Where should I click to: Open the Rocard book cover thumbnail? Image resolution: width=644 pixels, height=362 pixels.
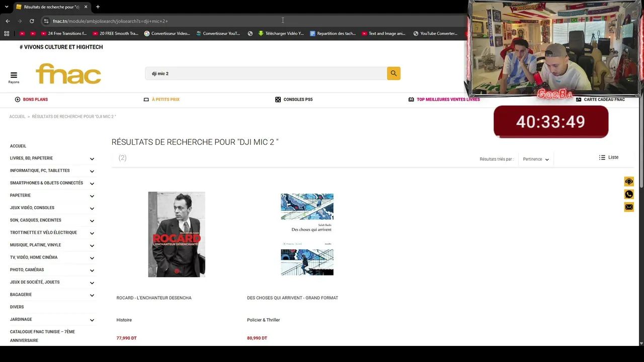coord(177,234)
